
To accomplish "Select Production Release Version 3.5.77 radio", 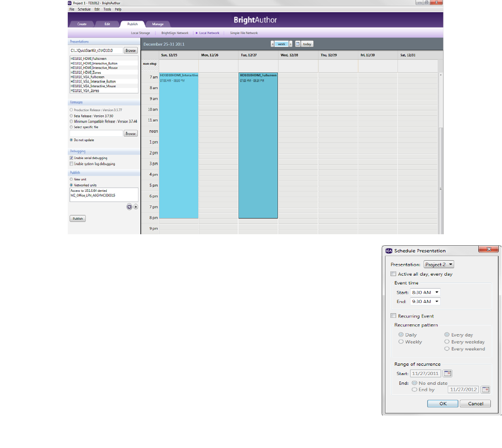I will [72, 110].
